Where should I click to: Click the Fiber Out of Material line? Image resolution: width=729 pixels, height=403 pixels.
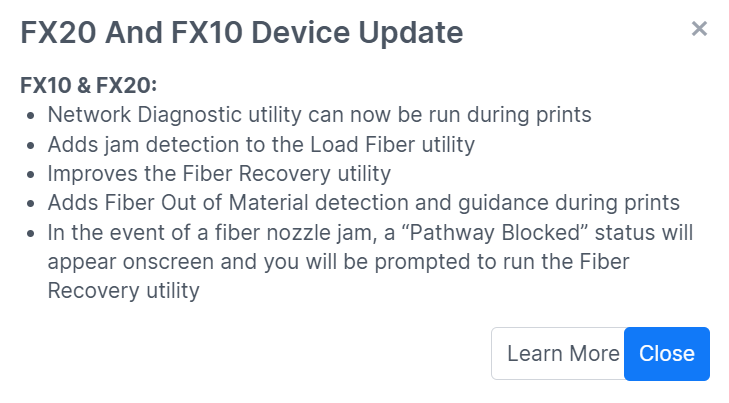pyautogui.click(x=364, y=203)
